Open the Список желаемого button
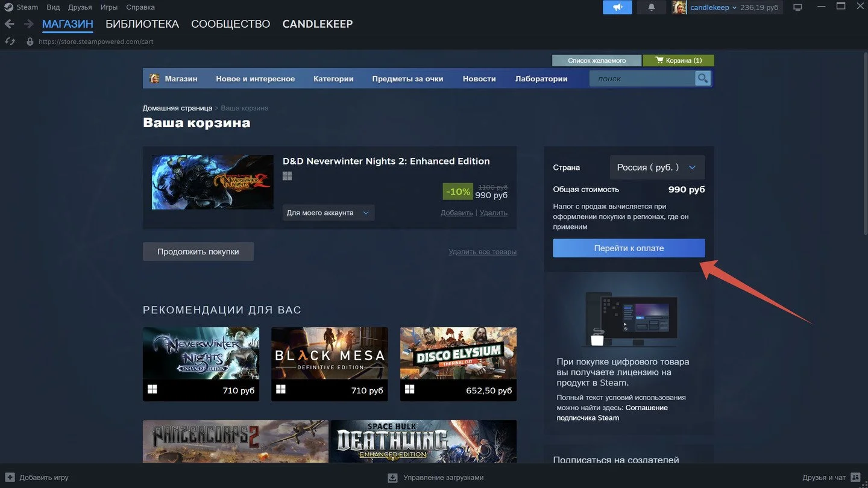The height and width of the screenshot is (488, 868). 597,60
